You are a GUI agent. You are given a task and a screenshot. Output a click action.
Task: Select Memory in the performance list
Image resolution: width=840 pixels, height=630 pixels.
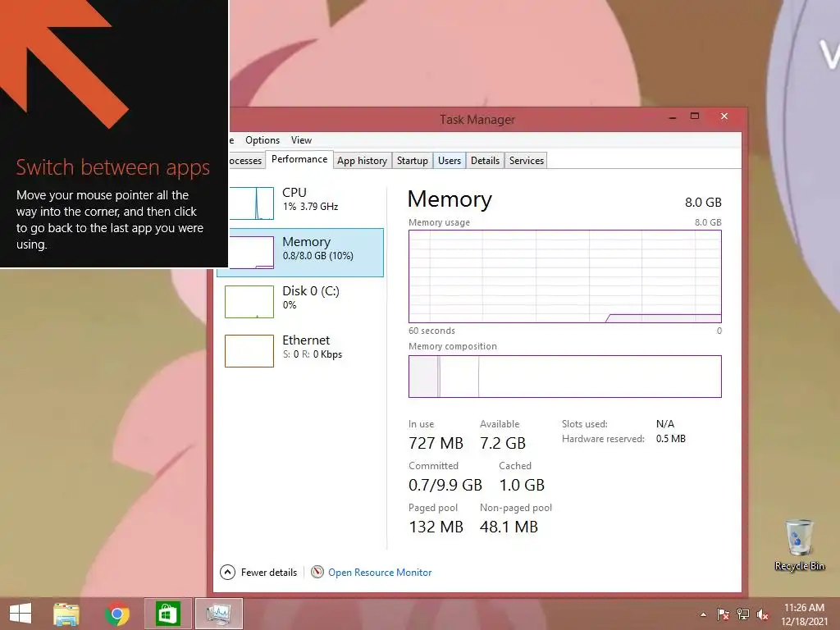click(x=306, y=253)
